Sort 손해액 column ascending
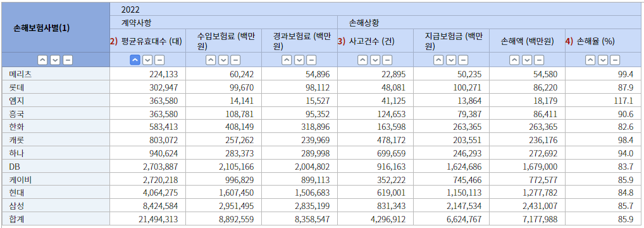644x228 pixels. [514, 60]
